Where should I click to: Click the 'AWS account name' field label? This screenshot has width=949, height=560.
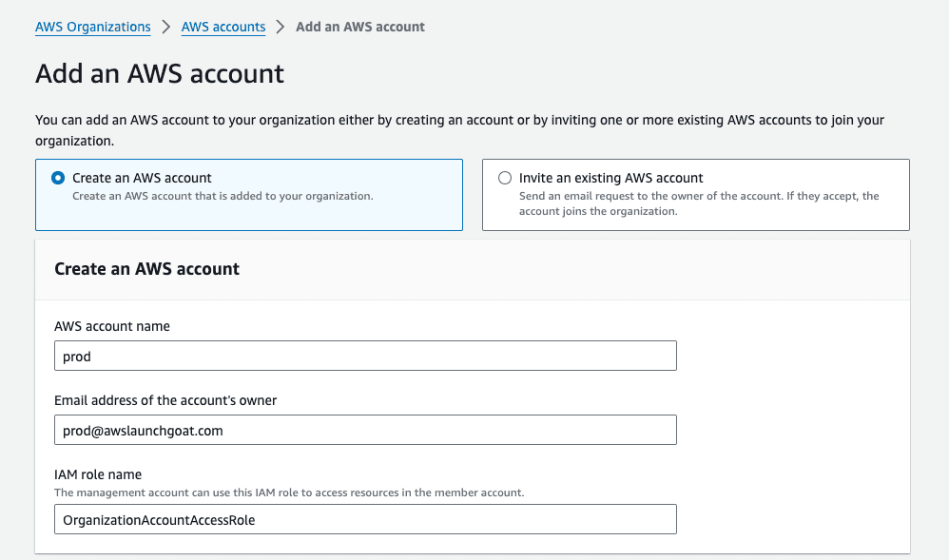[112, 326]
